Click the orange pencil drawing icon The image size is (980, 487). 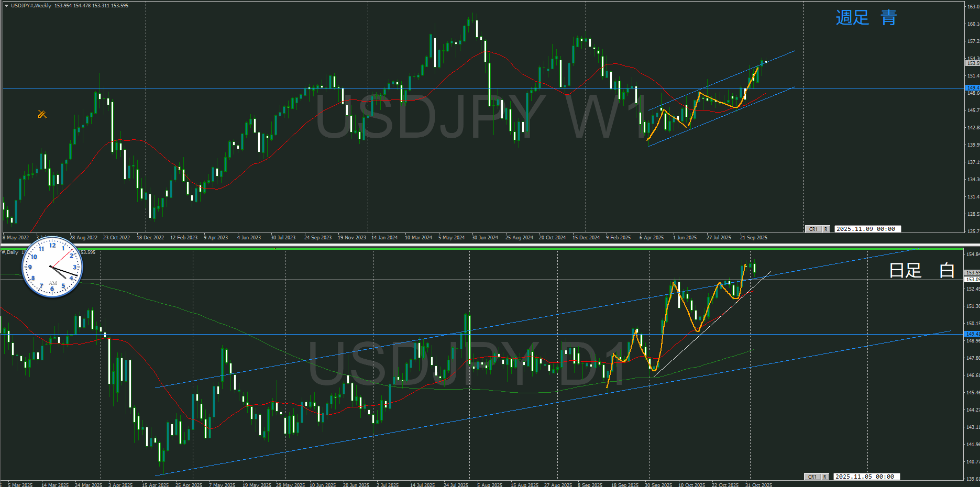42,114
